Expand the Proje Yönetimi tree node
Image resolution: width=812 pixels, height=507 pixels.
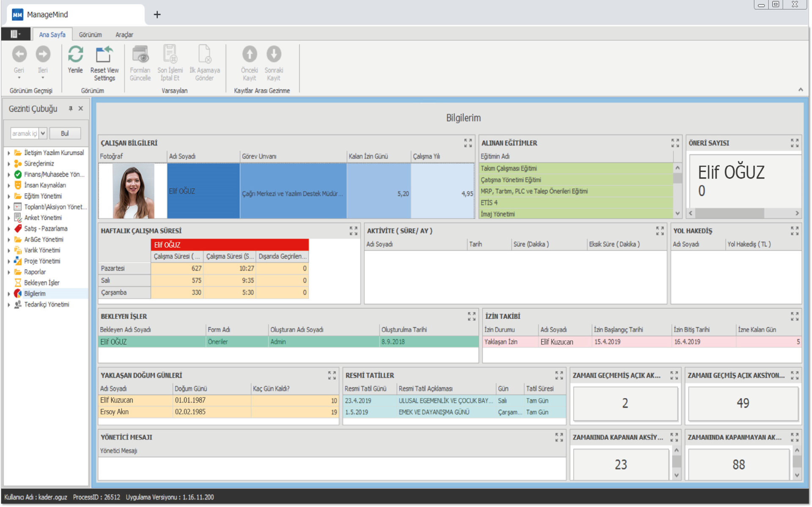click(x=9, y=261)
